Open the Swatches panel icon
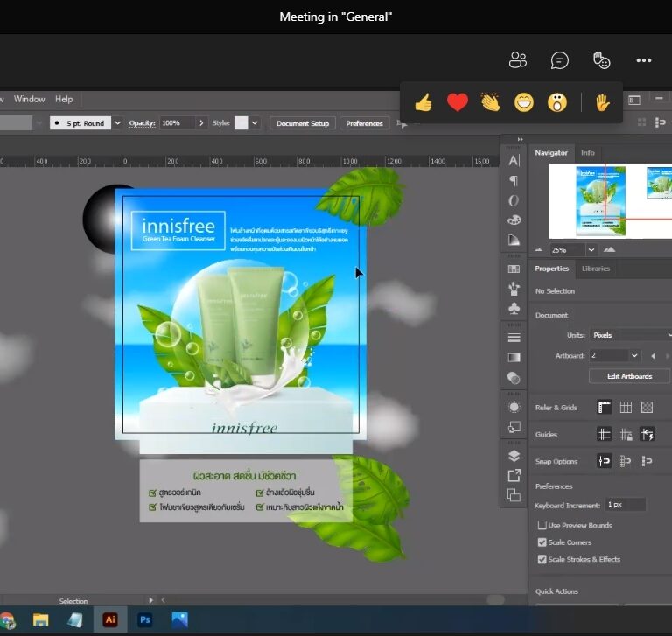Image resolution: width=672 pixels, height=636 pixels. click(514, 269)
